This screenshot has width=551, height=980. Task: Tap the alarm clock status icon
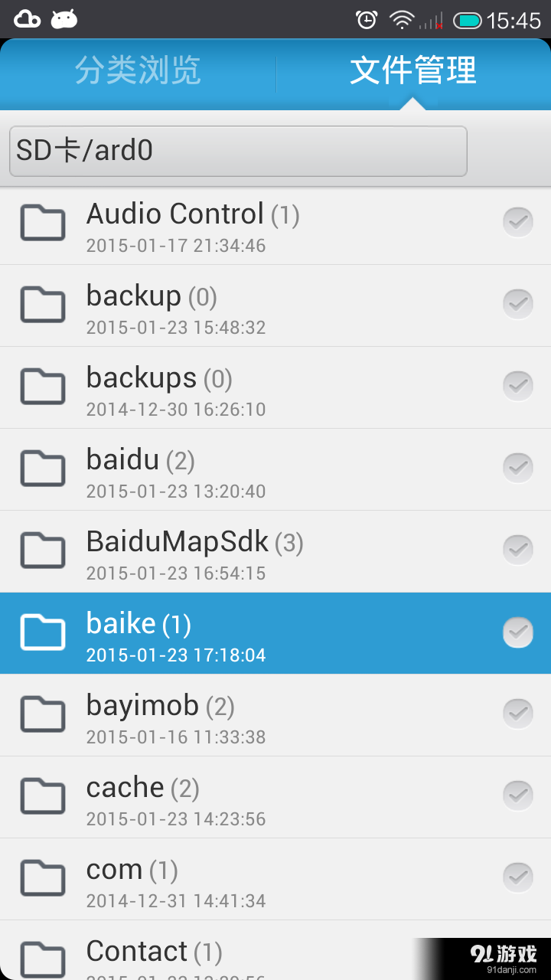pos(367,20)
